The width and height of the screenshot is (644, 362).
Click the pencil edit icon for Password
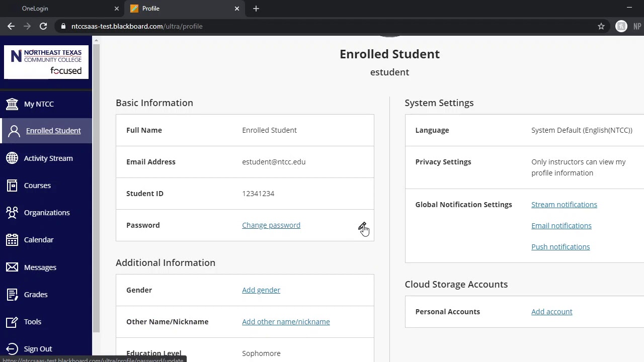[x=362, y=227]
